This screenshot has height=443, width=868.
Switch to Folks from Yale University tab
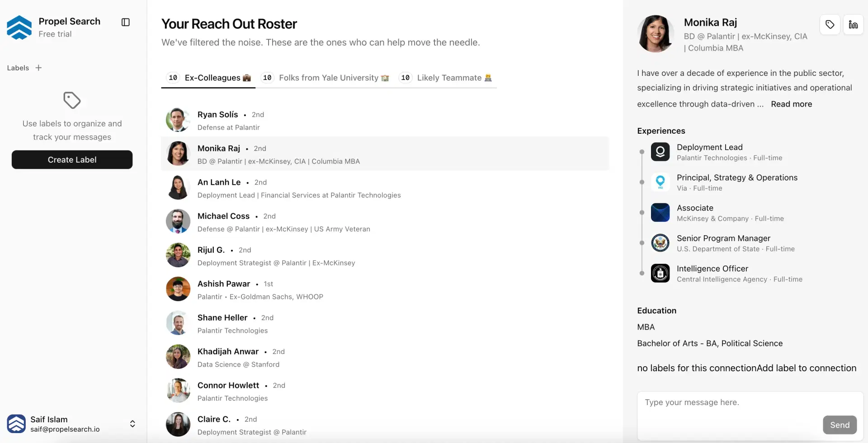coord(326,78)
